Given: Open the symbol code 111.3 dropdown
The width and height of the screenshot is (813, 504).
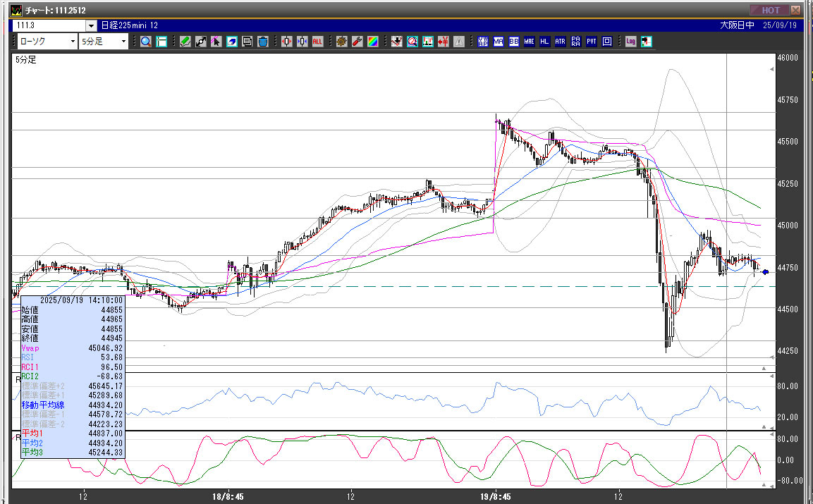Looking at the screenshot, I should coord(91,25).
